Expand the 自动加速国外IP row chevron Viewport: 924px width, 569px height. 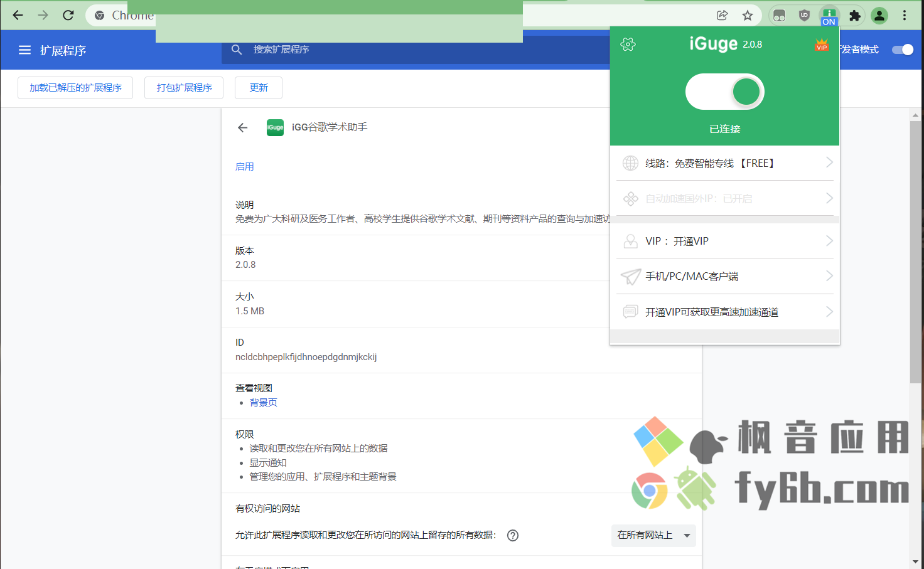pyautogui.click(x=829, y=198)
